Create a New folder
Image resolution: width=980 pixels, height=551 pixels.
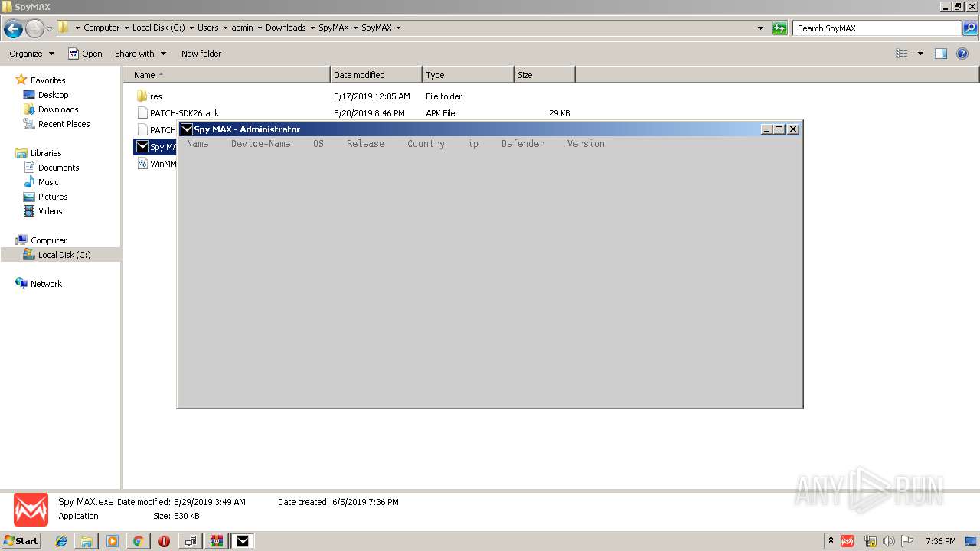click(x=201, y=54)
